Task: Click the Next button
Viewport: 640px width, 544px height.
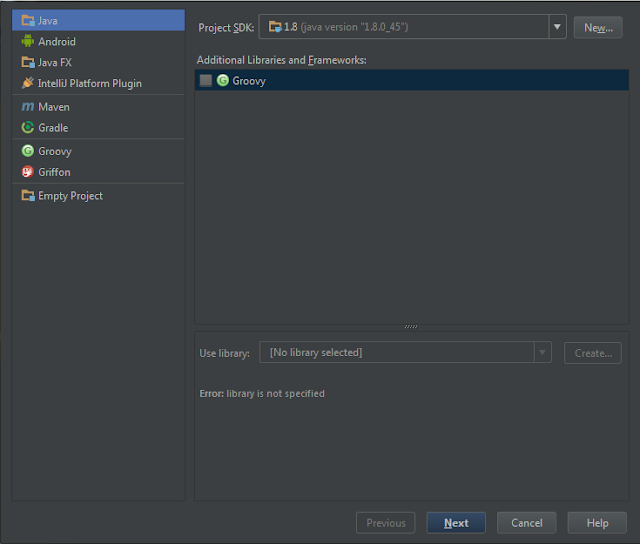Action: click(x=456, y=523)
